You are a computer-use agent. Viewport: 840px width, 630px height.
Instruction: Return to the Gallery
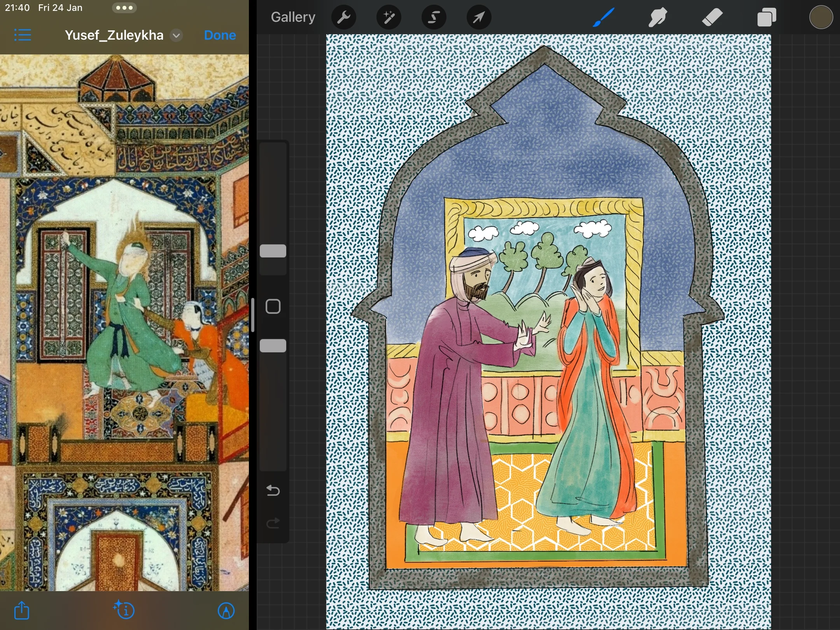point(293,17)
